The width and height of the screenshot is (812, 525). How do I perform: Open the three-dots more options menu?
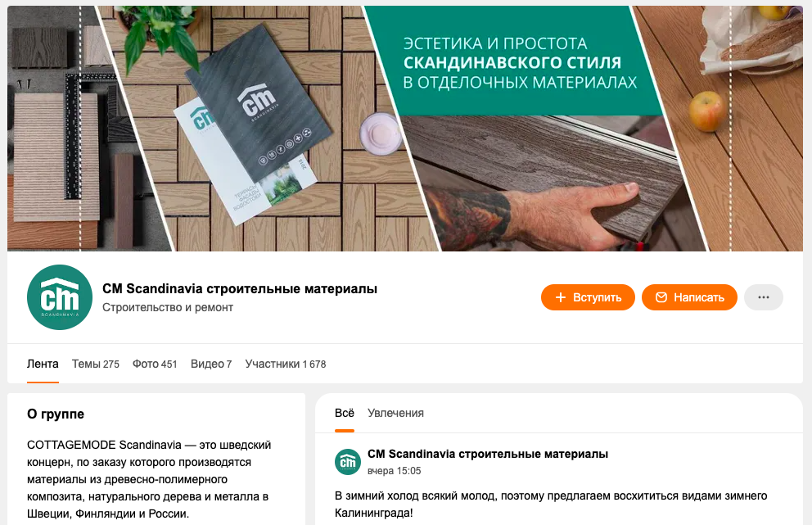pyautogui.click(x=764, y=297)
